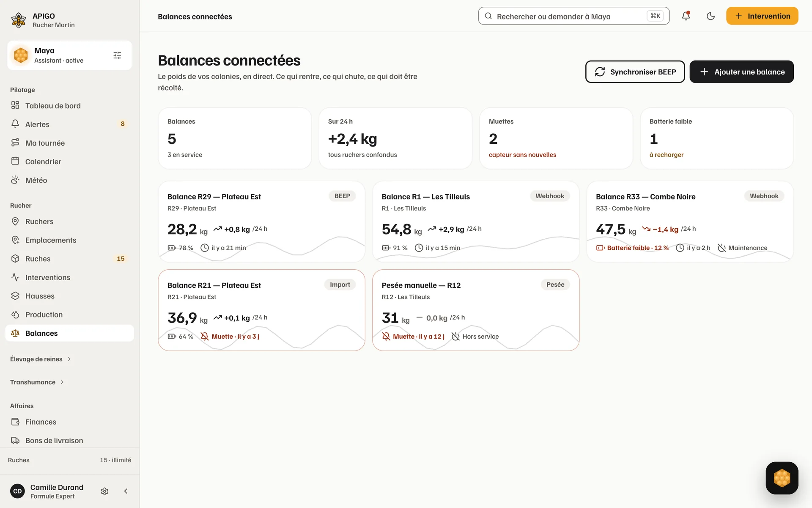The image size is (812, 508).
Task: Click battery icon showing 64 %
Action: [x=172, y=337]
